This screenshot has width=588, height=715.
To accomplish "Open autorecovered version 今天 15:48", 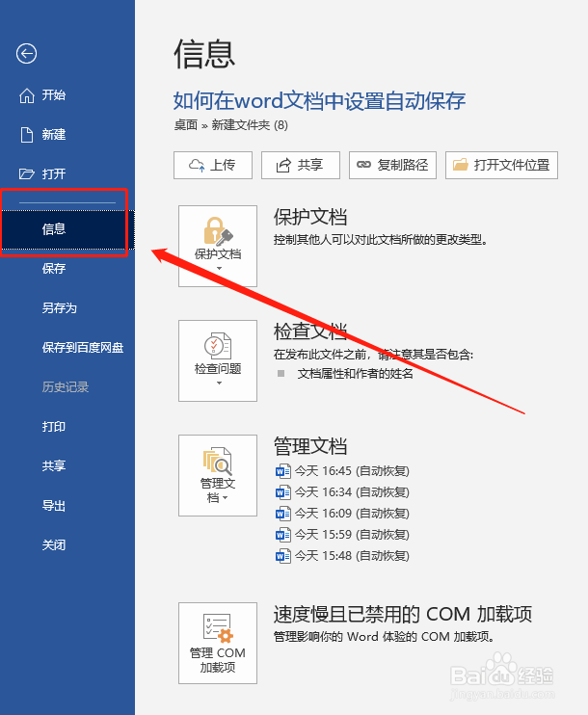I will (x=342, y=556).
